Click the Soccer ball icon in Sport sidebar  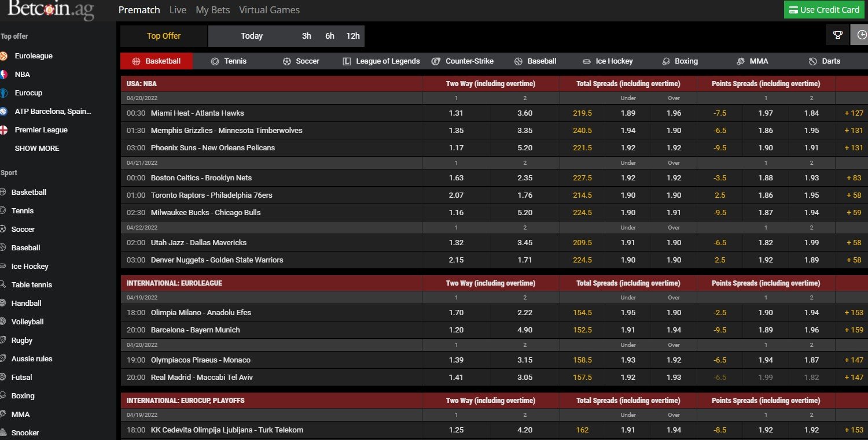coord(3,230)
